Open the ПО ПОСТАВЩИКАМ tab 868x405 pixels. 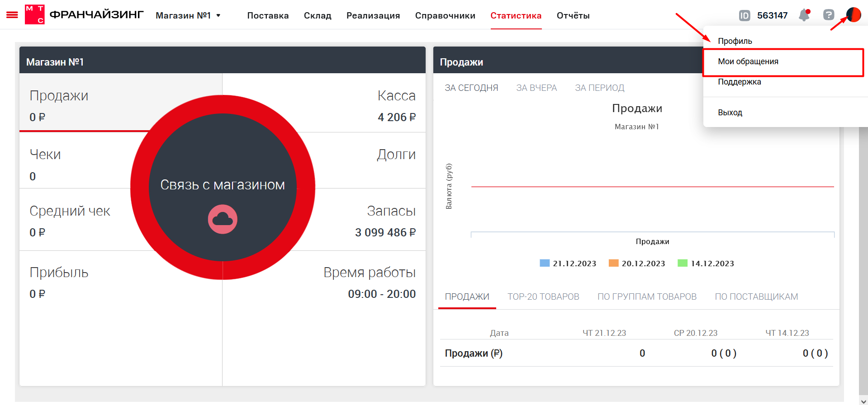tap(756, 297)
